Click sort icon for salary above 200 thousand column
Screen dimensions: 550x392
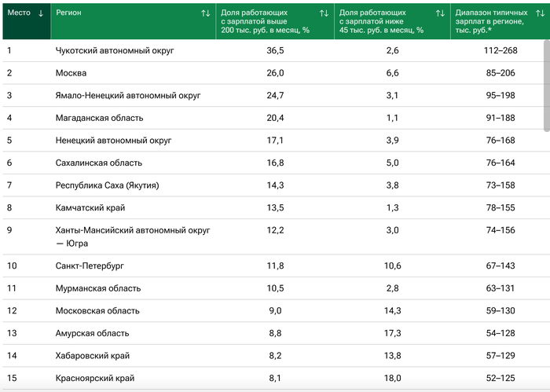pyautogui.click(x=324, y=13)
